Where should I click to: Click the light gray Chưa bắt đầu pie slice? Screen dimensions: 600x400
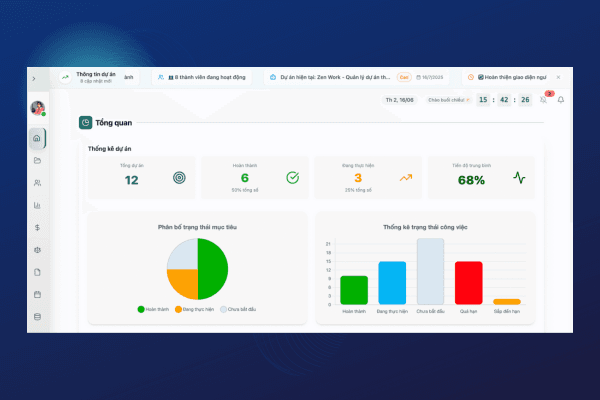tap(184, 256)
